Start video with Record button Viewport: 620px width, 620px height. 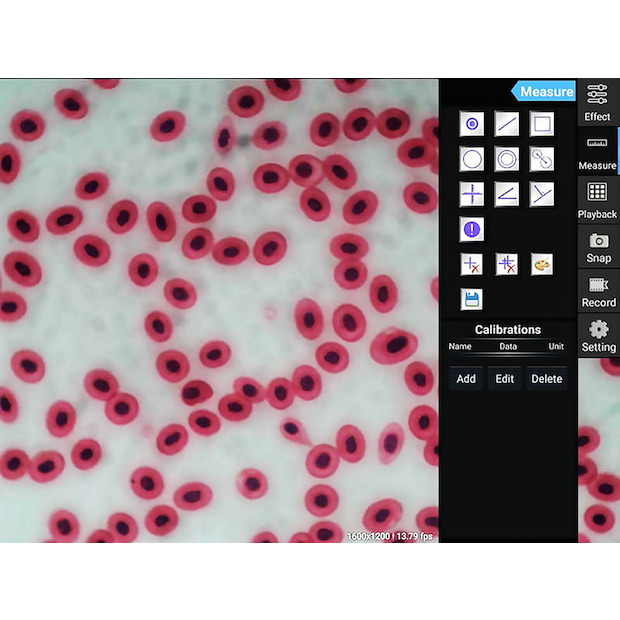(x=598, y=291)
